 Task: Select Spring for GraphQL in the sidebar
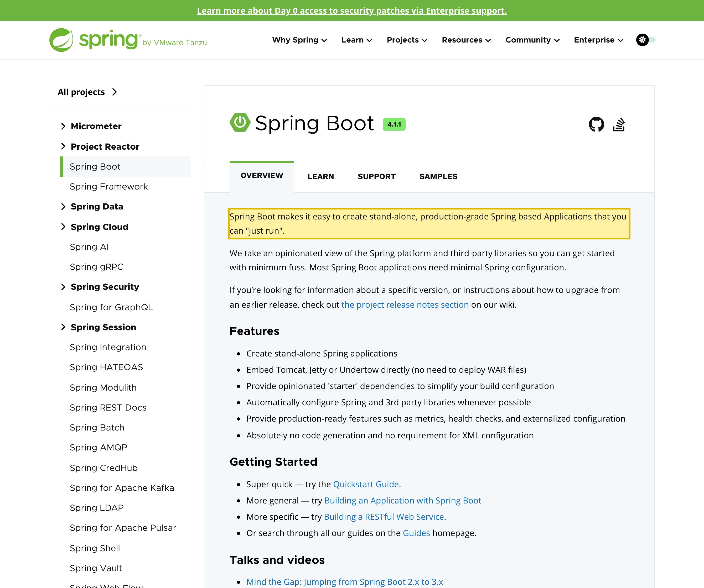111,307
